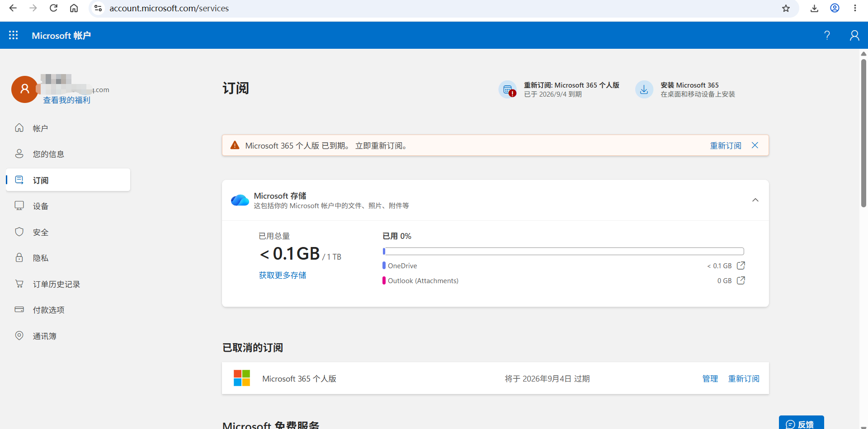
Task: Collapse the Microsoft 存储 card
Action: [755, 200]
